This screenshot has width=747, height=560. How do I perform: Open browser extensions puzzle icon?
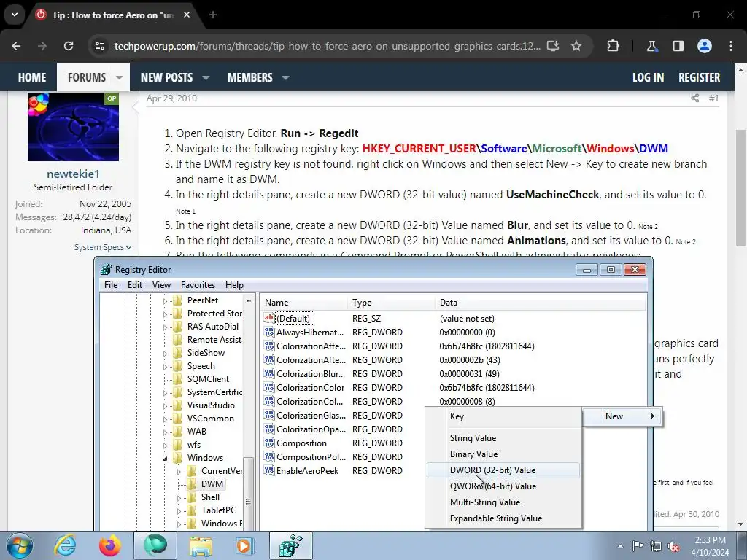tap(613, 46)
